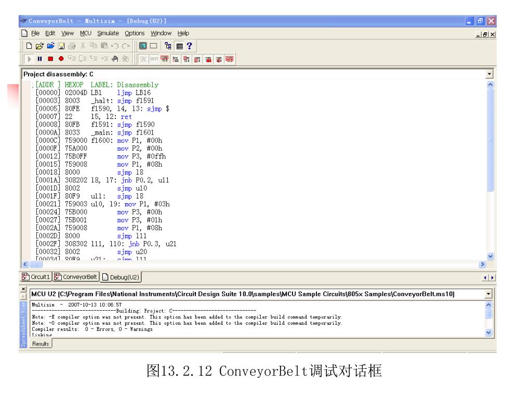532x399 pixels.
Task: Click the red memory view icon after DASM
Action: [x=165, y=59]
